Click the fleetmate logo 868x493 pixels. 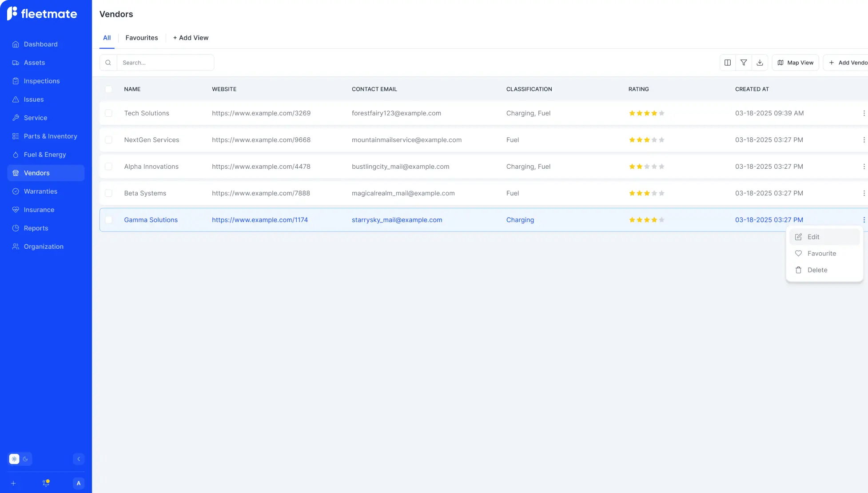pyautogui.click(x=42, y=14)
